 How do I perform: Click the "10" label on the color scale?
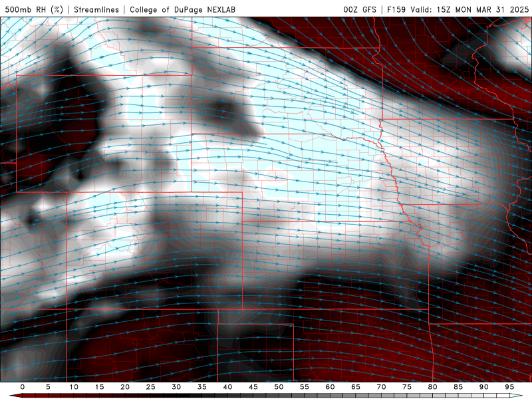tap(74, 387)
